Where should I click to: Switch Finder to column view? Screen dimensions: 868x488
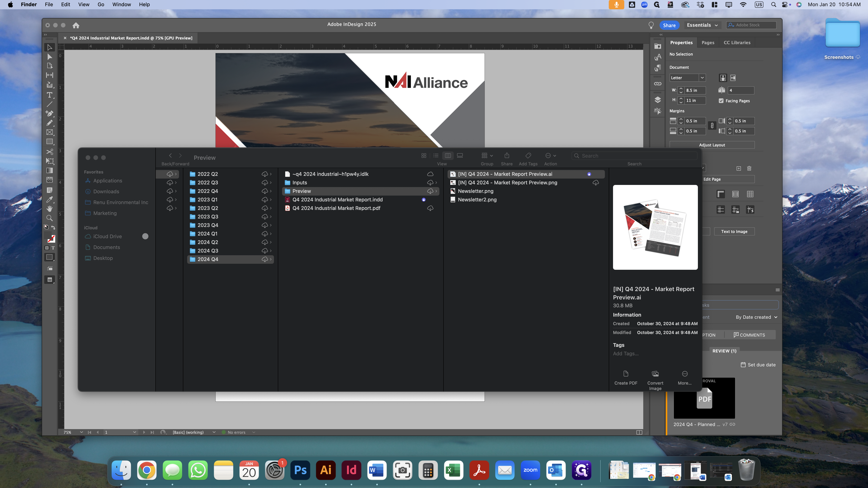click(x=448, y=156)
